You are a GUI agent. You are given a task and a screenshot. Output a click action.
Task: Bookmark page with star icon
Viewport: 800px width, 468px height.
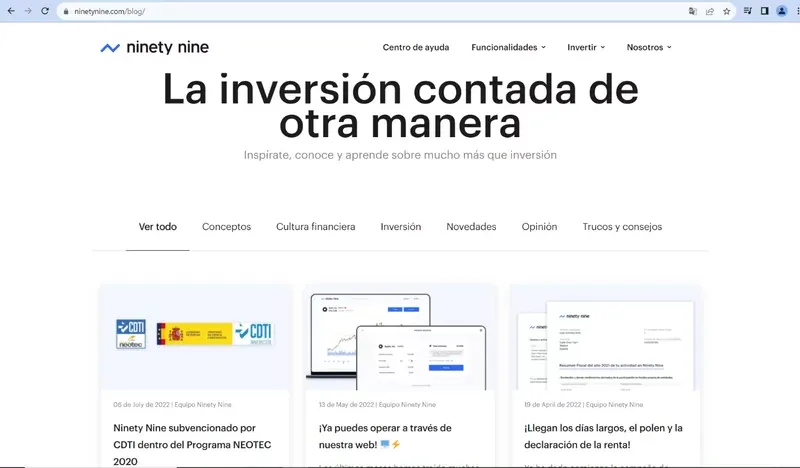click(x=727, y=11)
